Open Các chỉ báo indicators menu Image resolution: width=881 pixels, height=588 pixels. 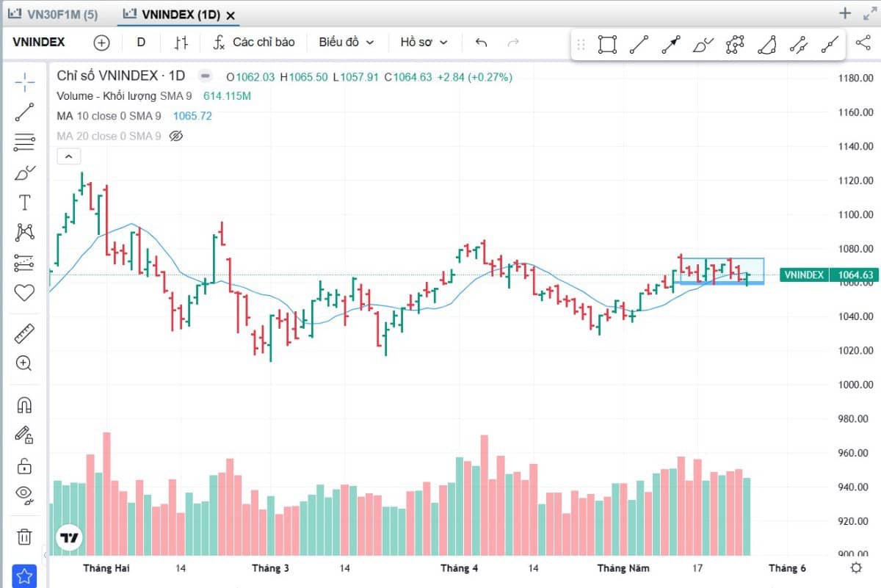[254, 43]
